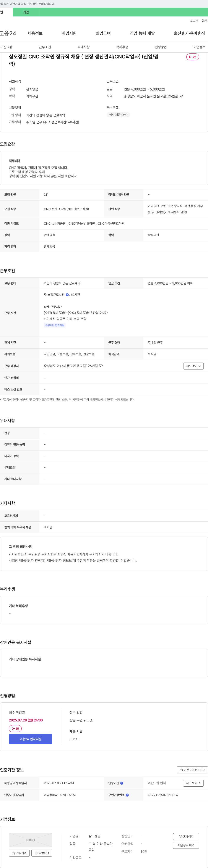Open the 직업 능력 개발 menu
Viewport: 208px width, 868px height.
click(x=142, y=33)
